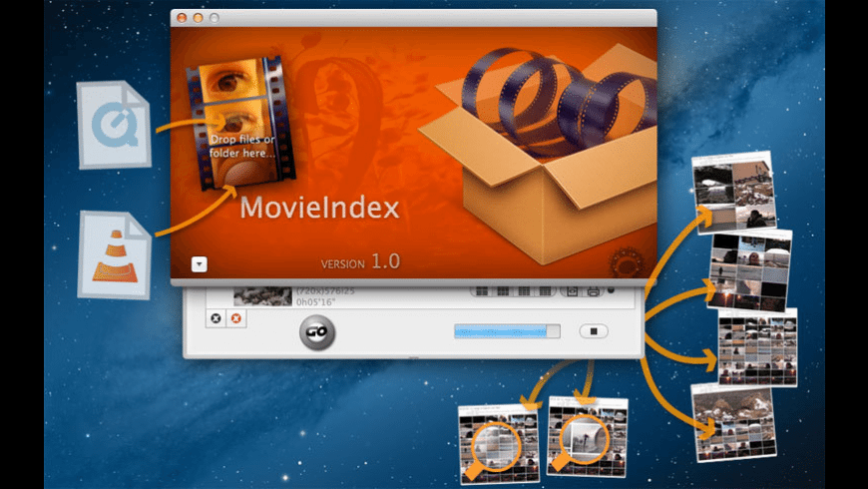
Task: Stop processing with the square stop button
Action: (x=594, y=331)
